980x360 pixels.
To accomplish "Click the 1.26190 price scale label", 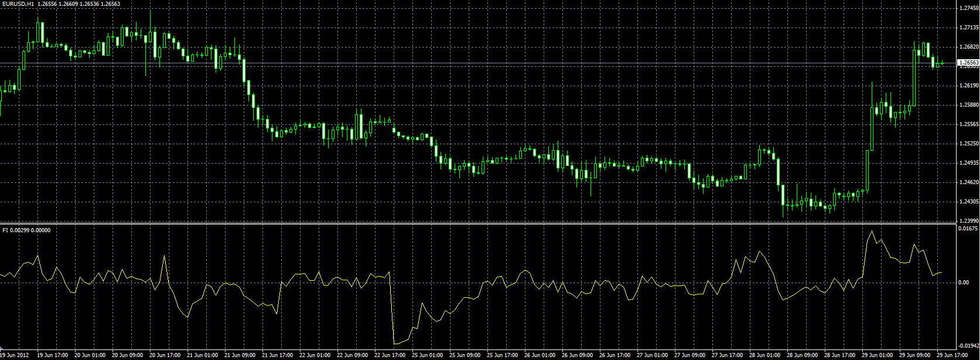I will (x=970, y=86).
